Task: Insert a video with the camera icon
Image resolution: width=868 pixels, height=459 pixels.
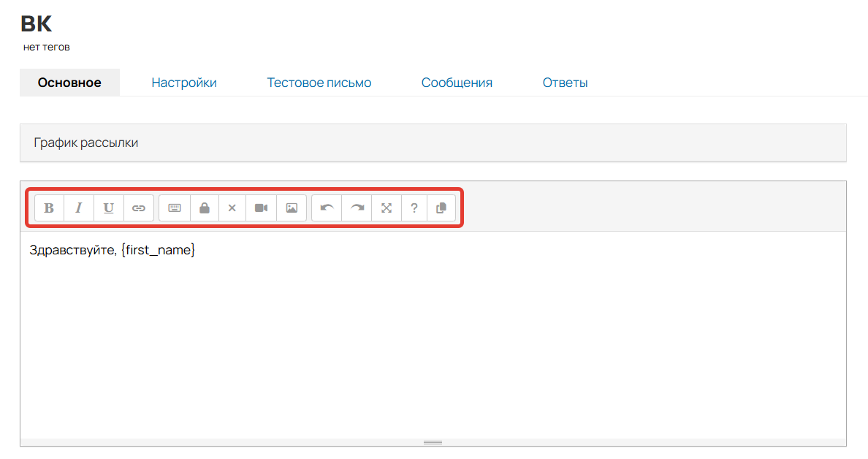Action: point(262,208)
